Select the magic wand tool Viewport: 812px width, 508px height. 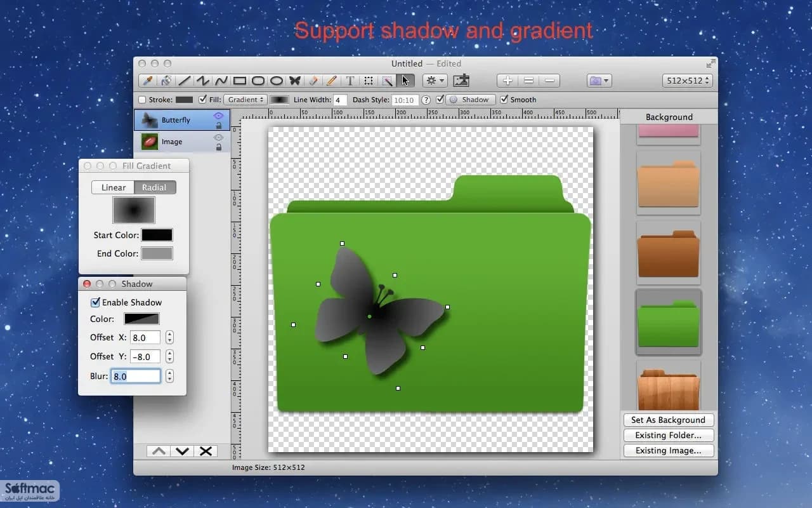pos(387,81)
